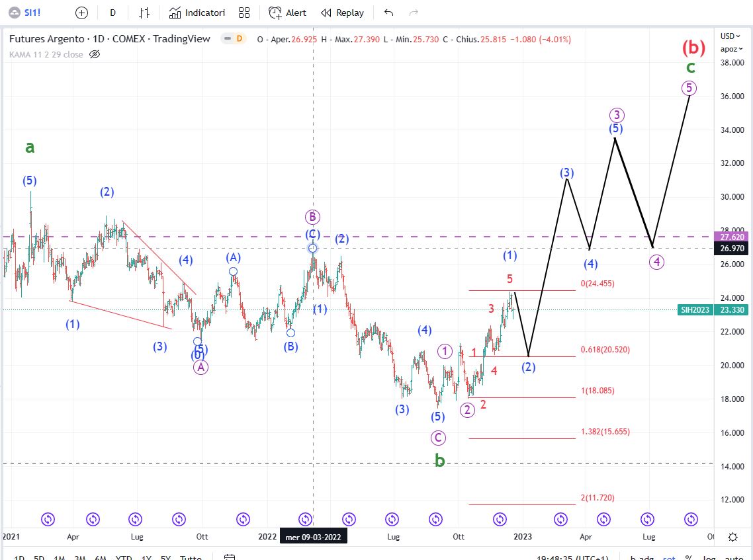The image size is (753, 560).
Task: Select the blue (B) wave label
Action: (x=290, y=346)
